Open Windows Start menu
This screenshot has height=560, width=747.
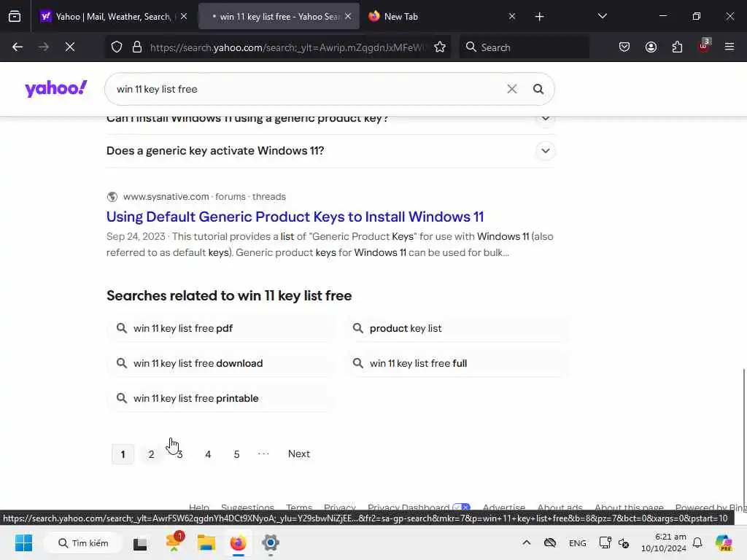pos(23,542)
